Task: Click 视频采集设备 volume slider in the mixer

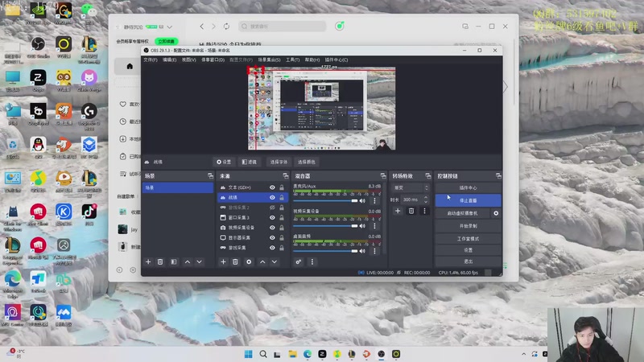Action: (325, 226)
